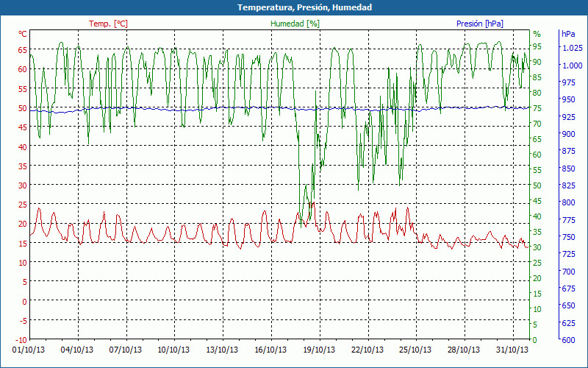Click the blue '600' pressure axis value
This screenshot has width=588, height=368.
point(568,340)
